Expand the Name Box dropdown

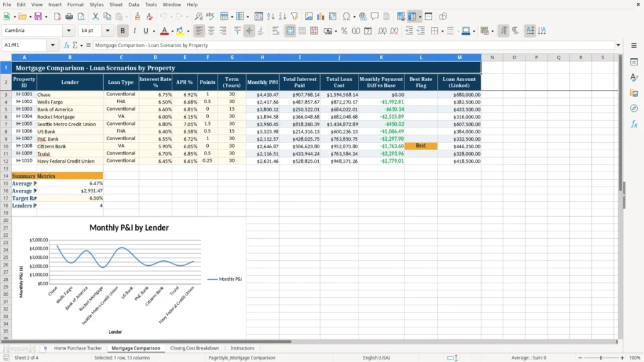(x=53, y=45)
